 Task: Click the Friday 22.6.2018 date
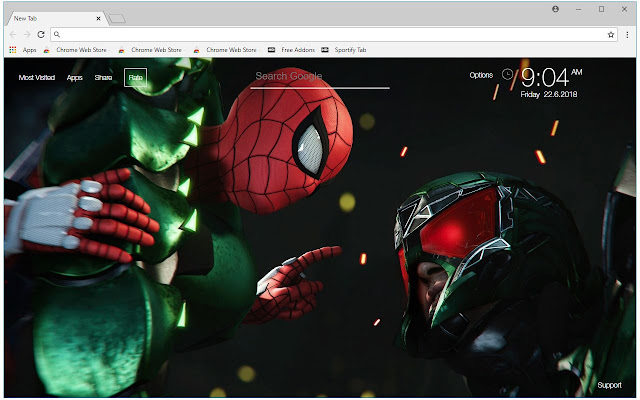click(x=549, y=94)
